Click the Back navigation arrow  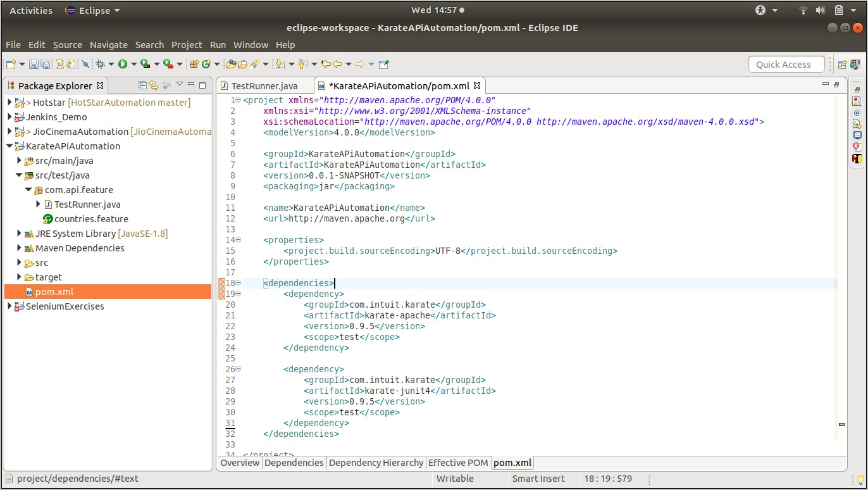(337, 64)
